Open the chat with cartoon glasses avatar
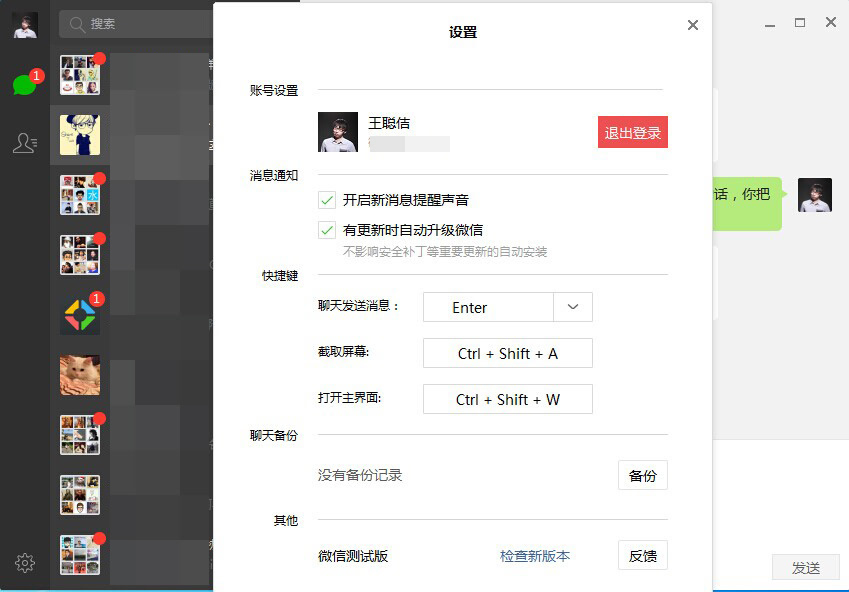This screenshot has width=849, height=592. pyautogui.click(x=80, y=135)
